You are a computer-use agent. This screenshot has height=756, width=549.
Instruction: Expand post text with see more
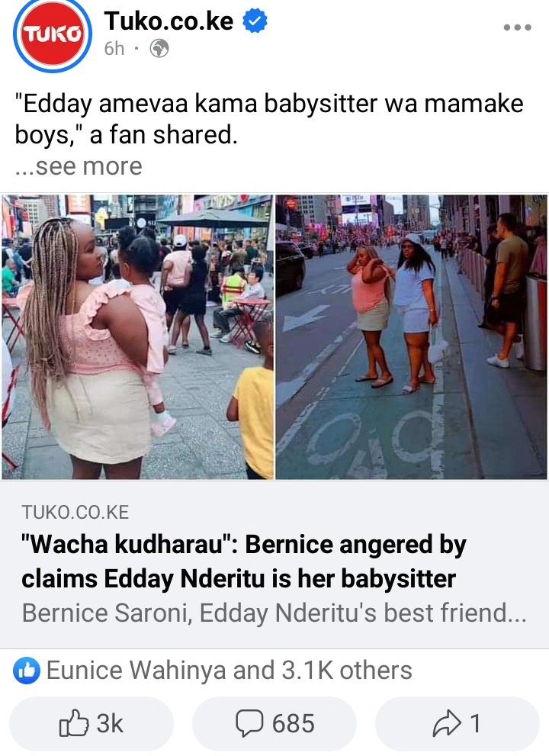(79, 166)
